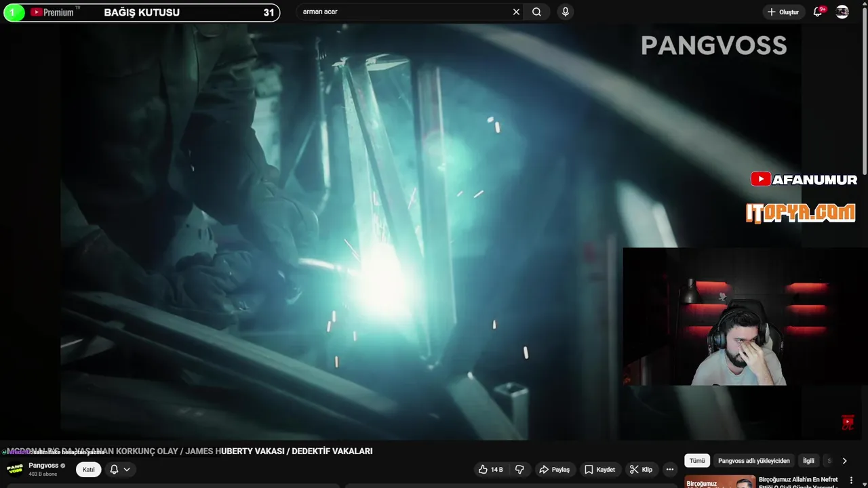This screenshot has width=868, height=488.
Task: Click the Klip clip button
Action: pos(641,470)
